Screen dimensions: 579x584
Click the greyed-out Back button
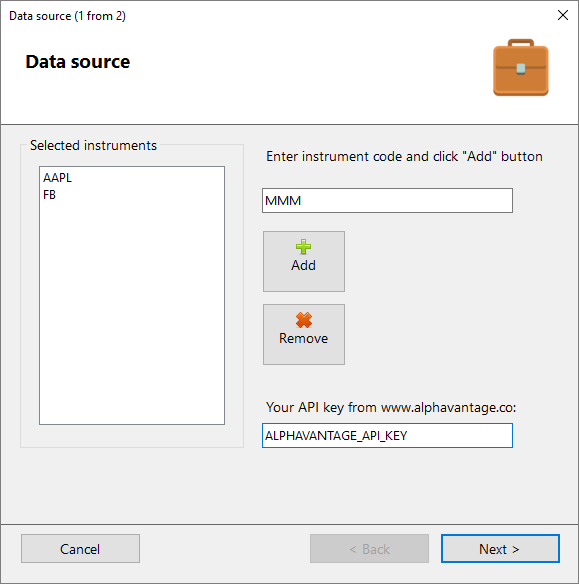(x=369, y=549)
